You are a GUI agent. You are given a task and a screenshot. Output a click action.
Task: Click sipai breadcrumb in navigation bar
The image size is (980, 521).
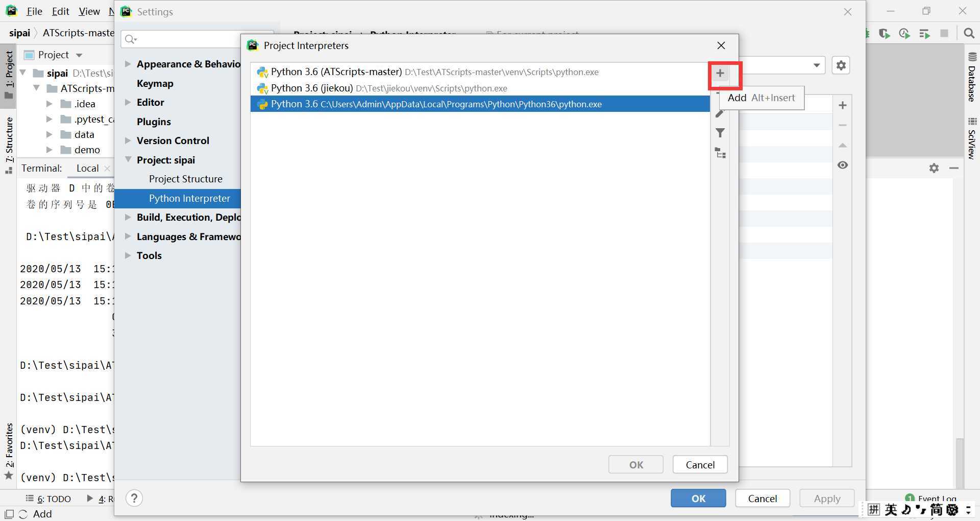pyautogui.click(x=19, y=33)
